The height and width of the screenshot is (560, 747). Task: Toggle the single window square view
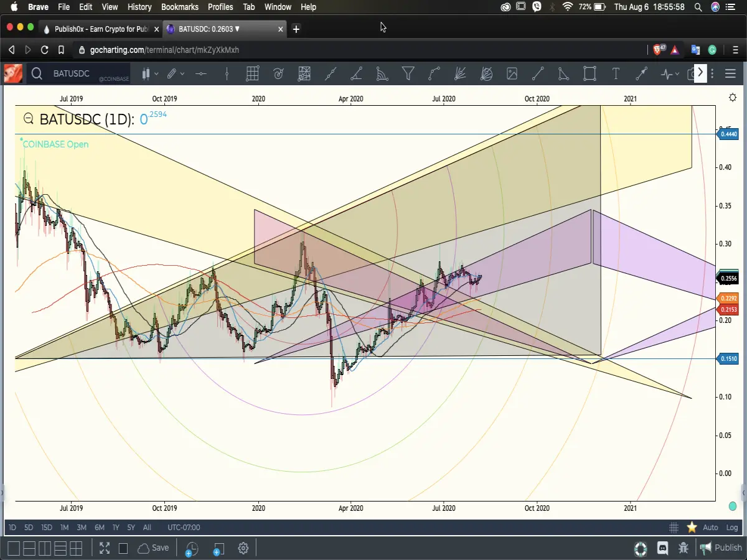coord(123,549)
